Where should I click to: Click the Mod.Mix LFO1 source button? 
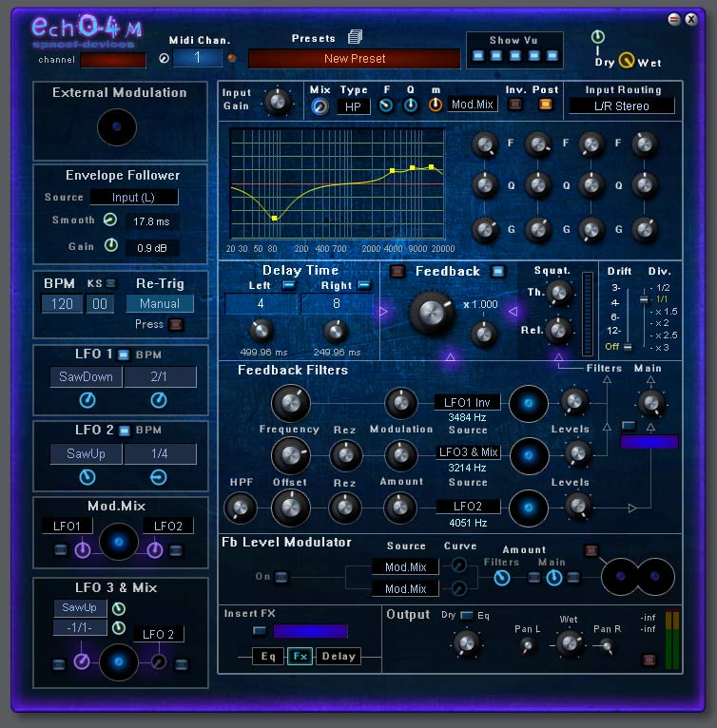tap(67, 526)
